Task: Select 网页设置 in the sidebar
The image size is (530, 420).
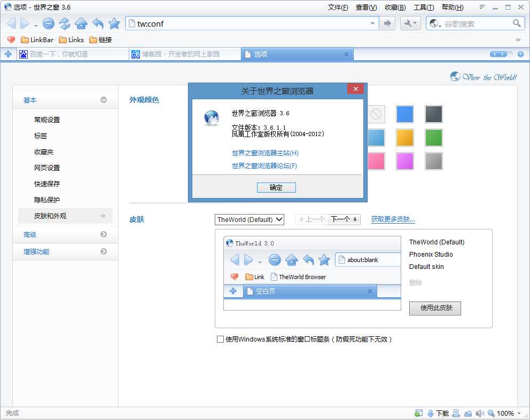Action: pyautogui.click(x=47, y=168)
